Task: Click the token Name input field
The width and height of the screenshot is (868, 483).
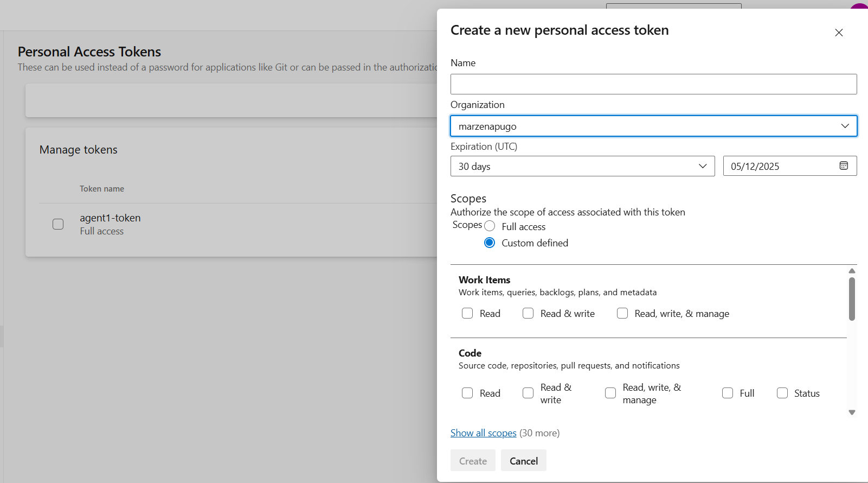Action: 653,84
